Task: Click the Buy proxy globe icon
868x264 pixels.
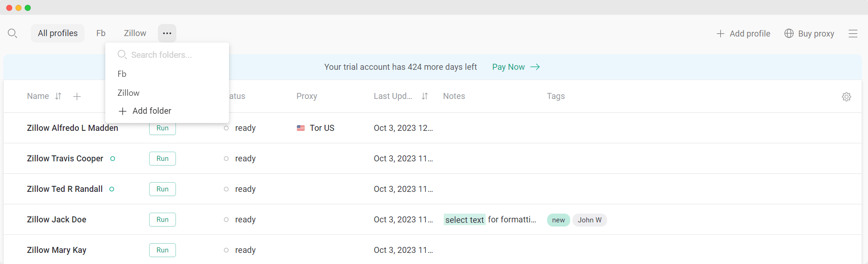Action: tap(789, 33)
